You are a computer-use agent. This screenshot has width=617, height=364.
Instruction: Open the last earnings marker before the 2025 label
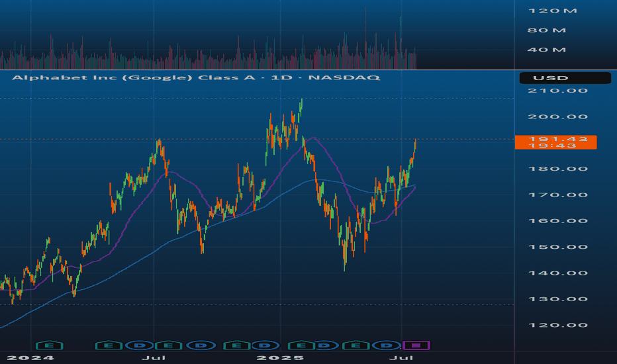tap(236, 345)
